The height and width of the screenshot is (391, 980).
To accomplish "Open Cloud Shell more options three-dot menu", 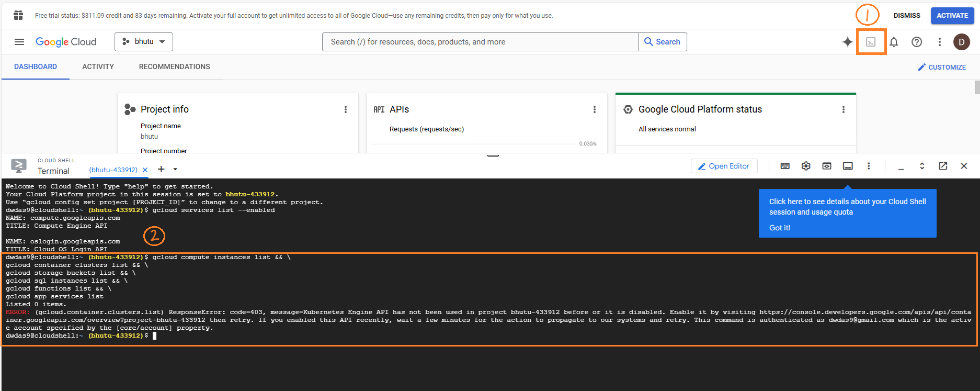I will (869, 166).
